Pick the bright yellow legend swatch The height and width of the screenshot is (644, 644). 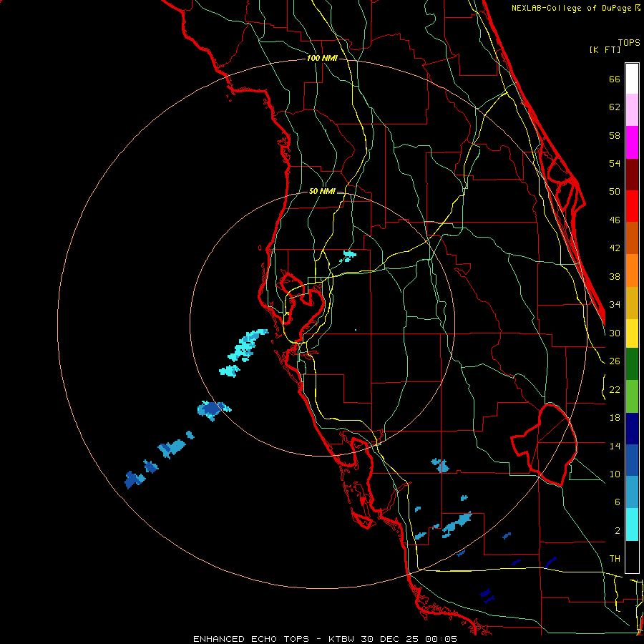coord(632,333)
